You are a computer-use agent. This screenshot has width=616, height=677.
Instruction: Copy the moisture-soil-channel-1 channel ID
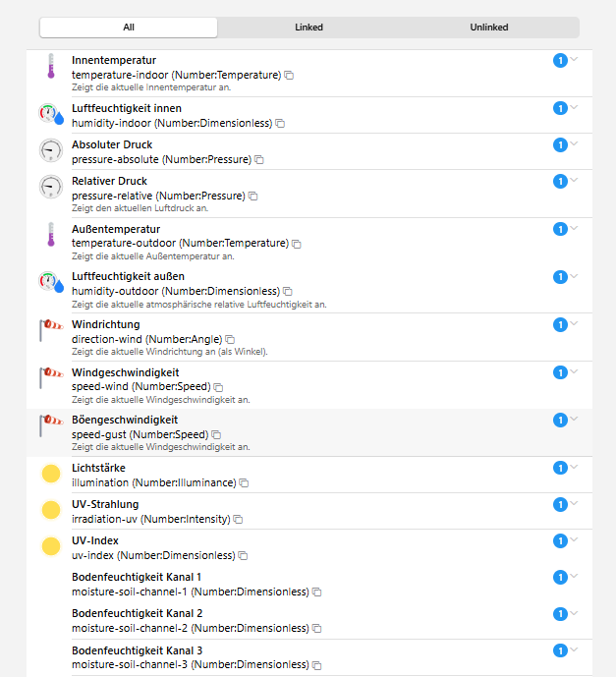pyautogui.click(x=317, y=592)
